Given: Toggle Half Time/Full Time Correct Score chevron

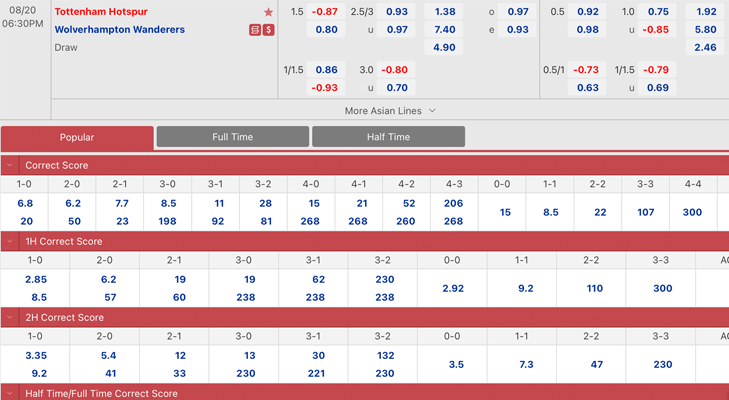Looking at the screenshot, I should 10,393.
